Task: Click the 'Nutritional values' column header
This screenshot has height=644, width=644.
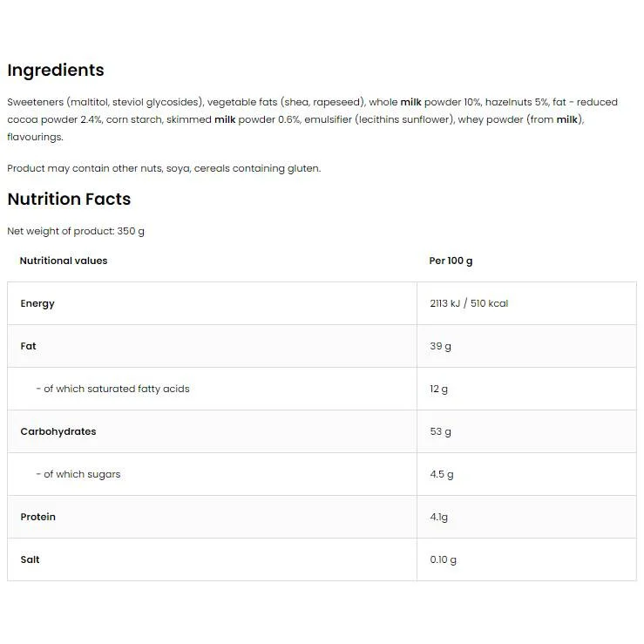Action: click(64, 261)
